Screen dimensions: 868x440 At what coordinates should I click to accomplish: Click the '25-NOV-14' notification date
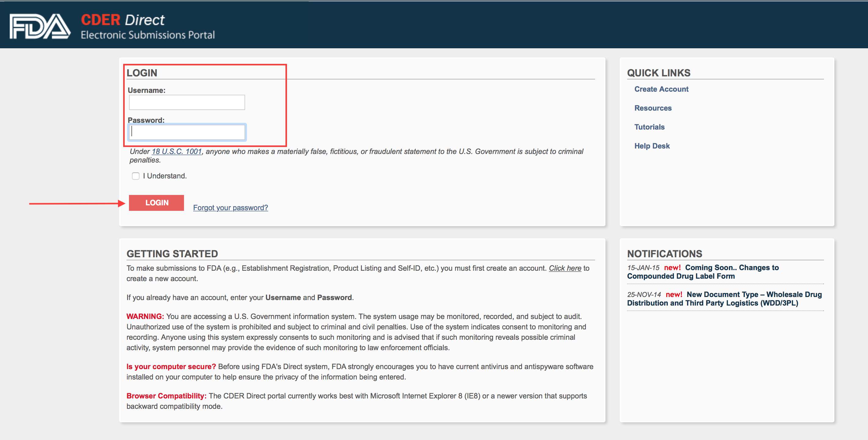[644, 295]
